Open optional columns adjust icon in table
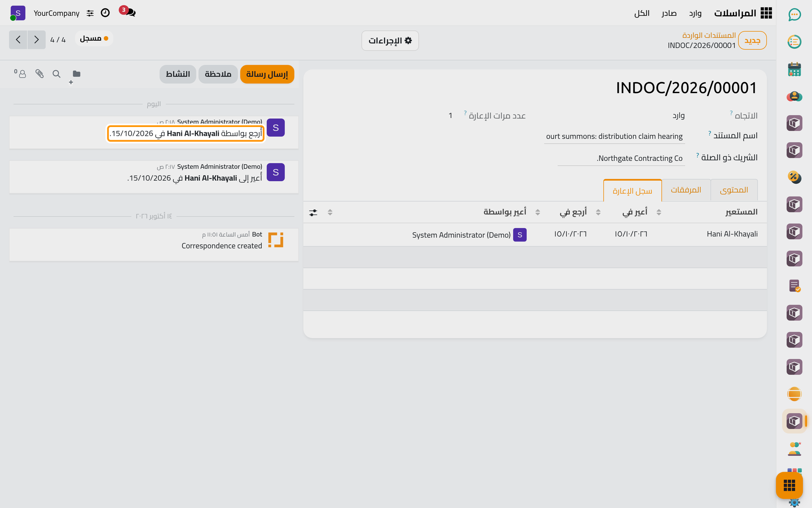Screen dimensions: 812x508 pos(313,213)
